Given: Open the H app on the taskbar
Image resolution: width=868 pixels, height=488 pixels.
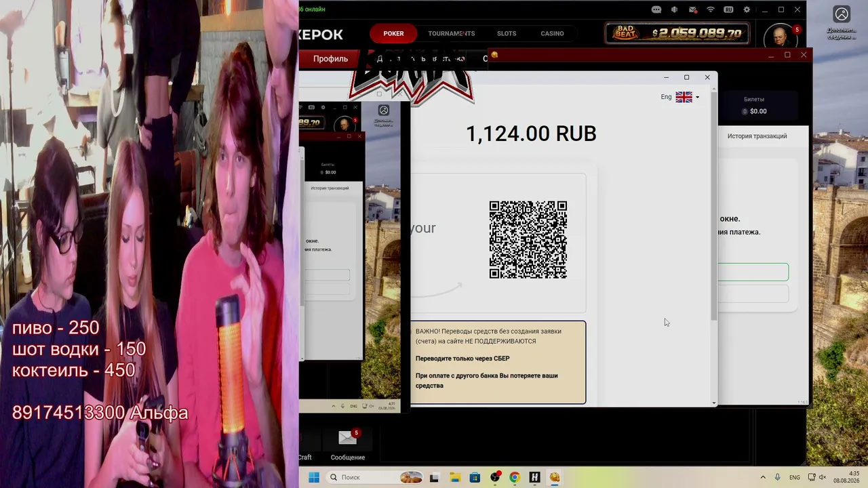Looking at the screenshot, I should tap(534, 477).
